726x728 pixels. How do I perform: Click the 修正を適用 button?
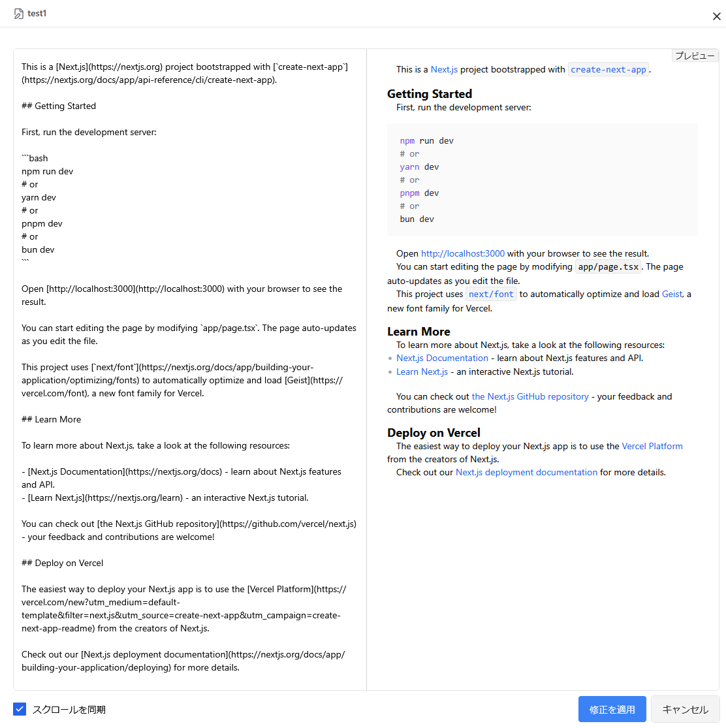click(612, 709)
